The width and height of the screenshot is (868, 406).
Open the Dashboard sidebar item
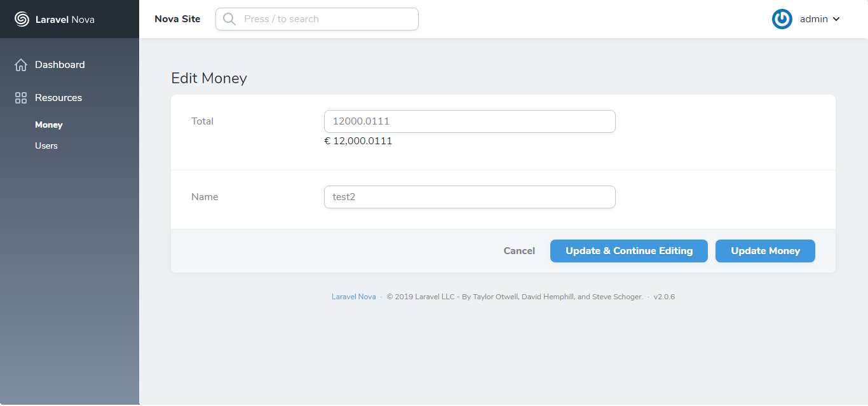pyautogui.click(x=60, y=65)
